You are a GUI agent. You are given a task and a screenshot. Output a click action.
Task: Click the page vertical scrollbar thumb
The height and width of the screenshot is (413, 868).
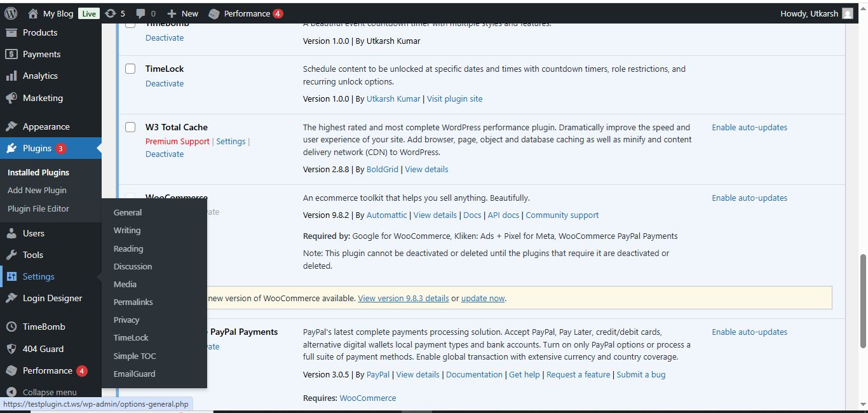(863, 301)
